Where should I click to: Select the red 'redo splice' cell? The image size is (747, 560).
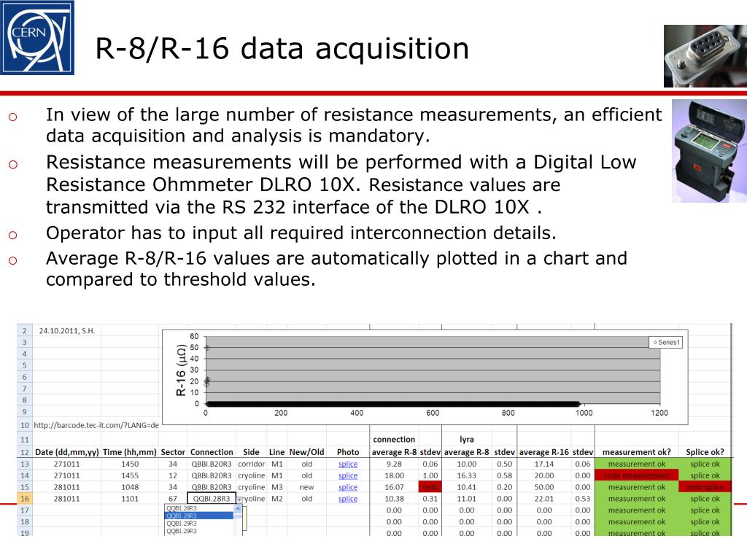point(705,487)
